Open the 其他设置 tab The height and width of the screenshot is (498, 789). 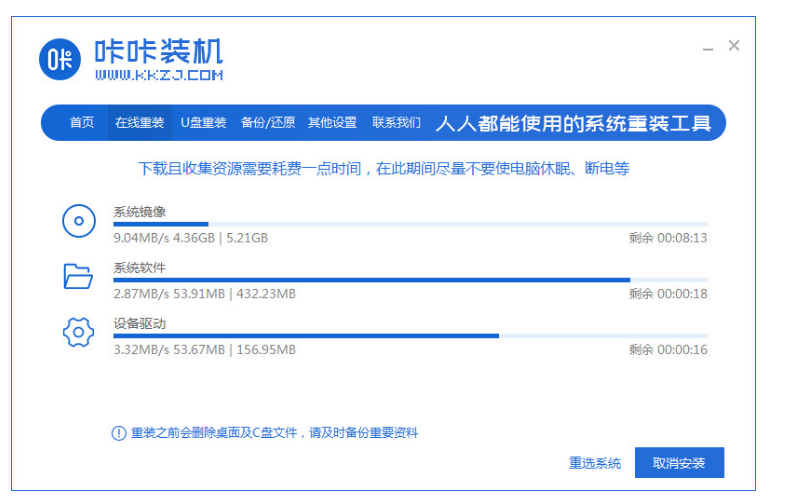pos(332,123)
